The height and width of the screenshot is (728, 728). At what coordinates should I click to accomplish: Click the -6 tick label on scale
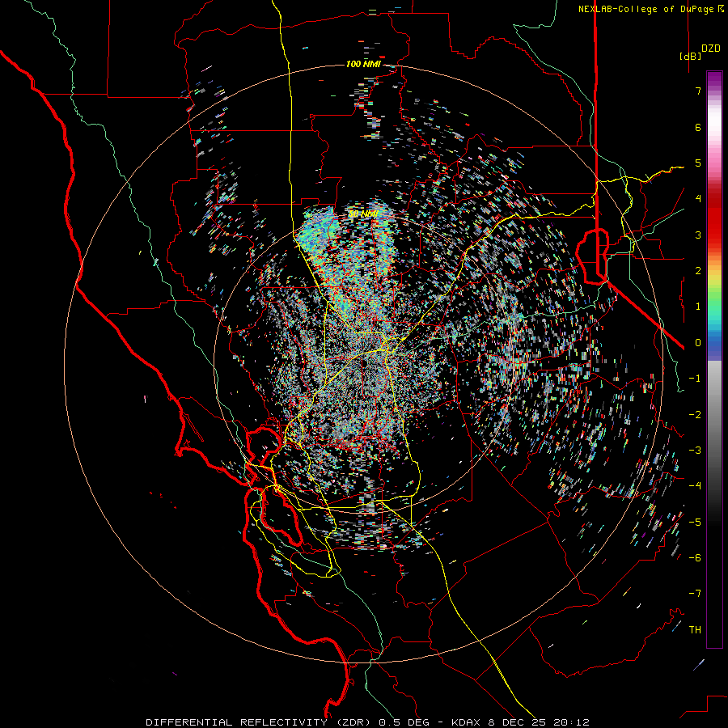tap(695, 558)
